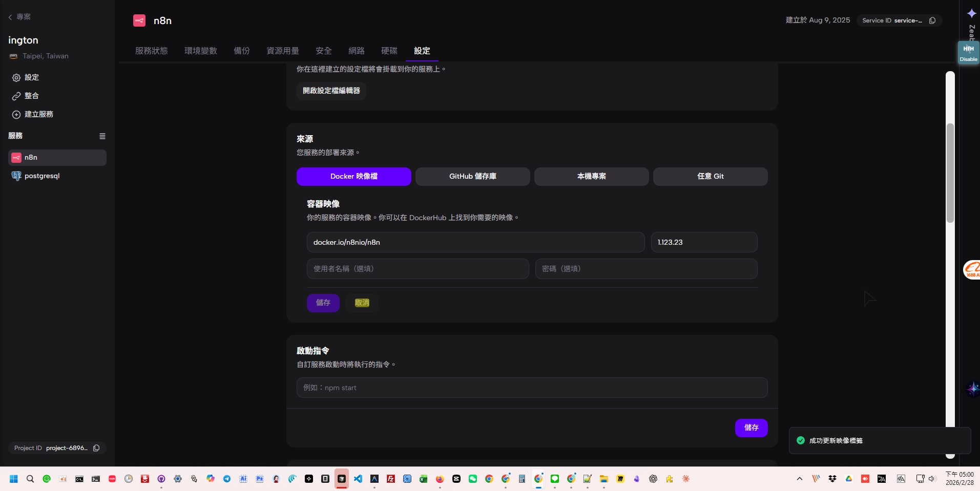Select Docker 映像檔 as the source

354,177
